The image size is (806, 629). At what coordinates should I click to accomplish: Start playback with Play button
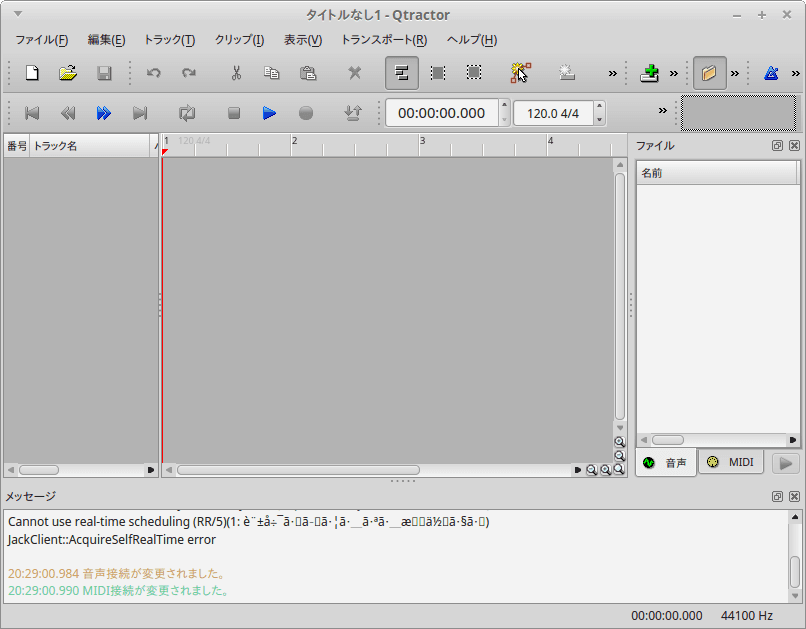(x=269, y=113)
